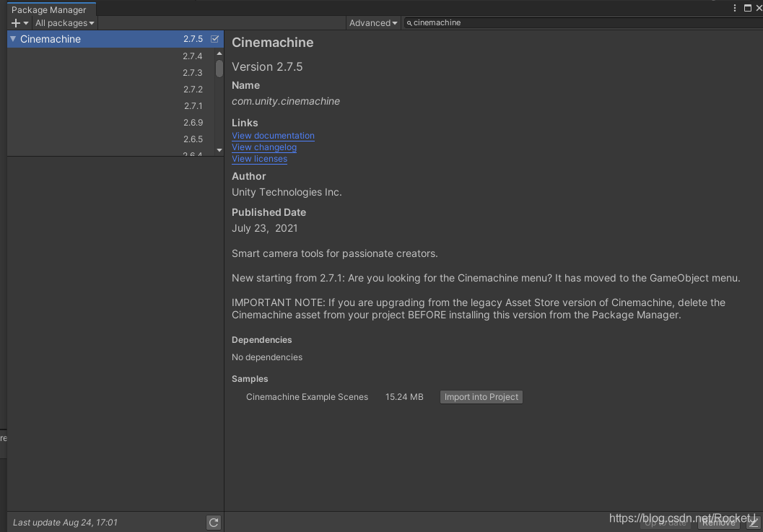Click Import into Project button
Image resolution: width=763 pixels, height=532 pixels.
click(481, 397)
